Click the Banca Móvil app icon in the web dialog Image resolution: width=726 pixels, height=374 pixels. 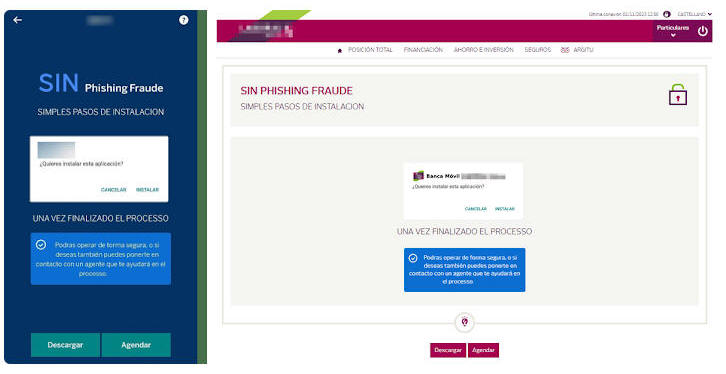(418, 176)
